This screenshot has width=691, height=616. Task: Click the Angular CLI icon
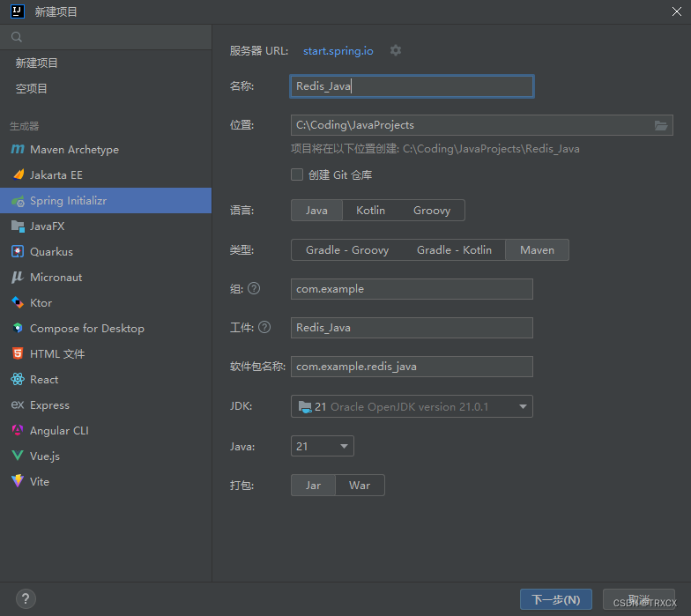pos(18,430)
